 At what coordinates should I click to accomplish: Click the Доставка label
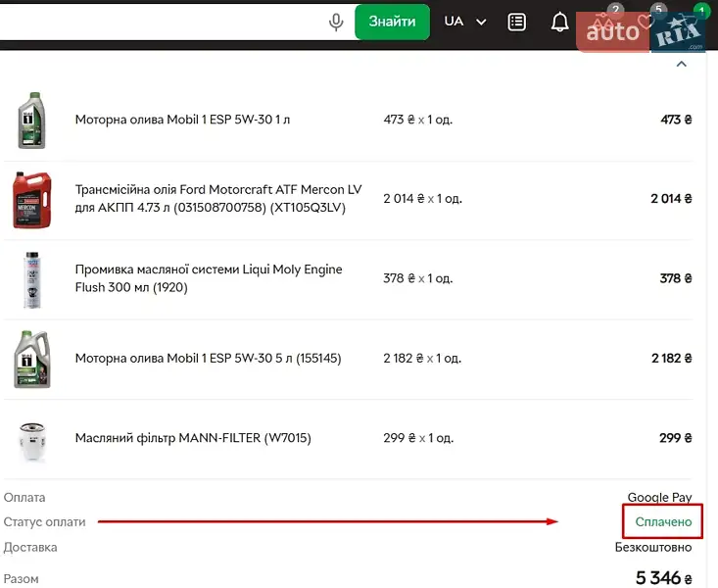[30, 547]
